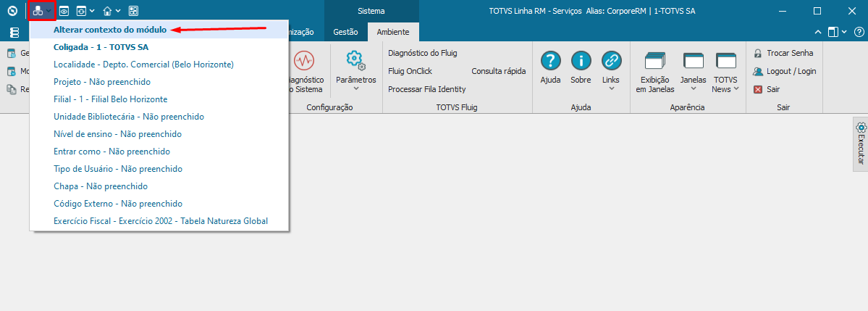Open Diagnóstico do Fluig

click(422, 53)
